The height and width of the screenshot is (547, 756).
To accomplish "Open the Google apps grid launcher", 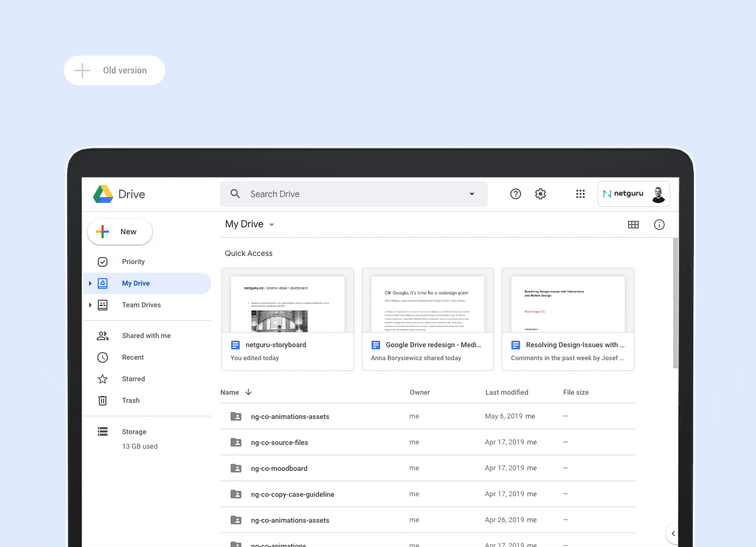I will pos(580,194).
